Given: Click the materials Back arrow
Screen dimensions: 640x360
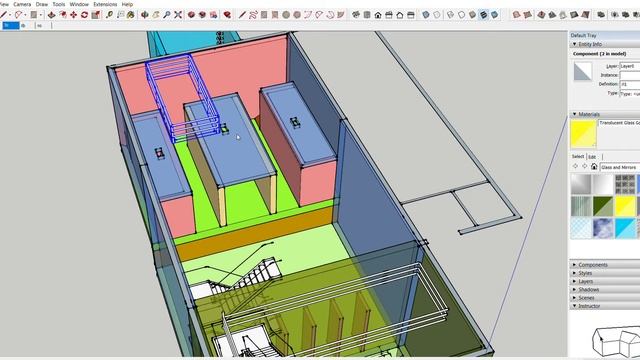Looking at the screenshot, I should pyautogui.click(x=576, y=167).
